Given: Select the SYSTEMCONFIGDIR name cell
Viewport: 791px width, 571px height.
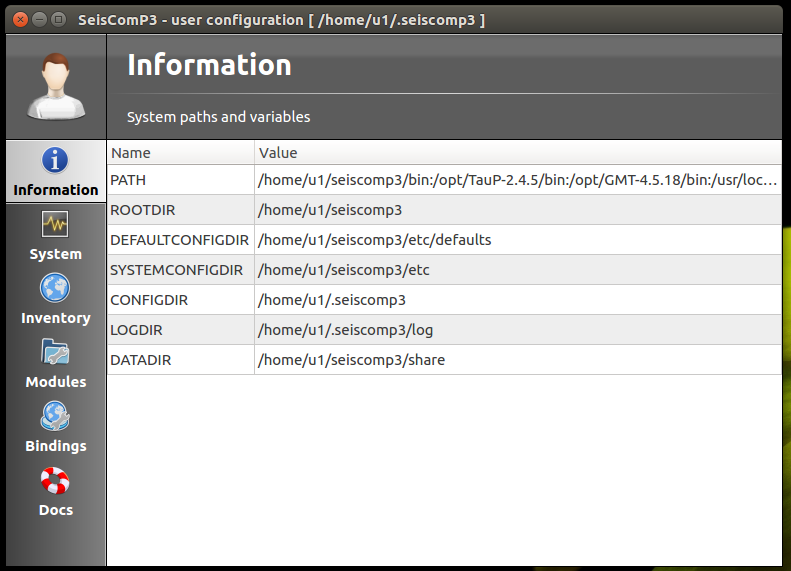Looking at the screenshot, I should point(181,270).
